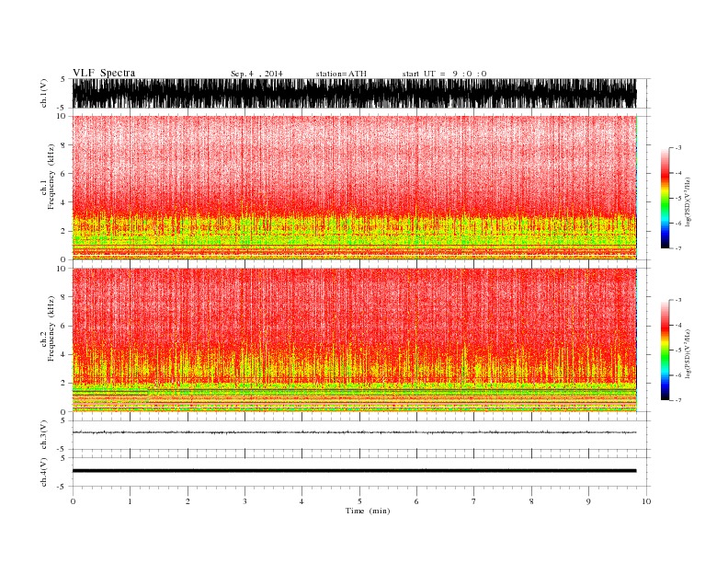Click the "8" kHz tick on ch.1 frequency axis
Screen dimensions: 728x563
(63, 145)
